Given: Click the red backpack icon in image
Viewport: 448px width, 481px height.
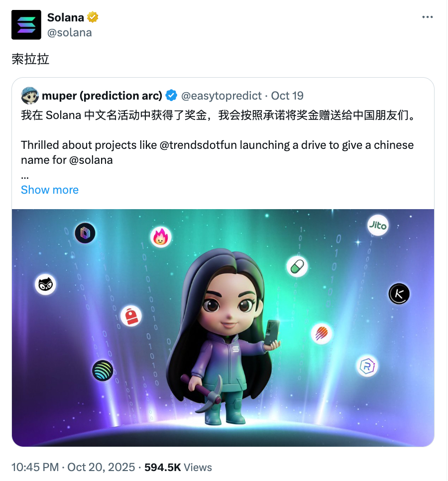Looking at the screenshot, I should (x=131, y=316).
